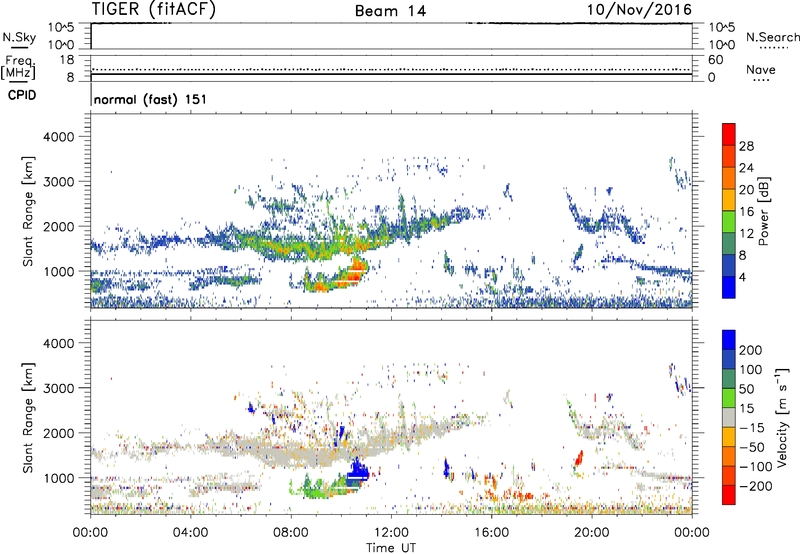Click the '3000' tick on the velocity panel axis

[59, 388]
